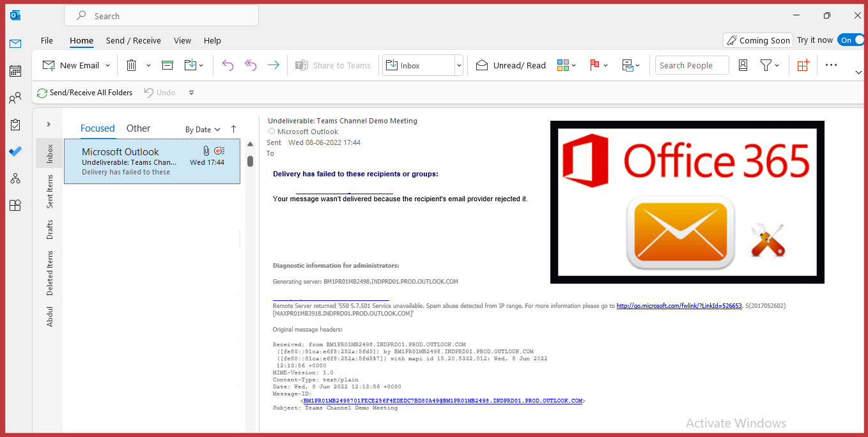The width and height of the screenshot is (868, 437).
Task: Click the Message-ID link
Action: [443, 401]
